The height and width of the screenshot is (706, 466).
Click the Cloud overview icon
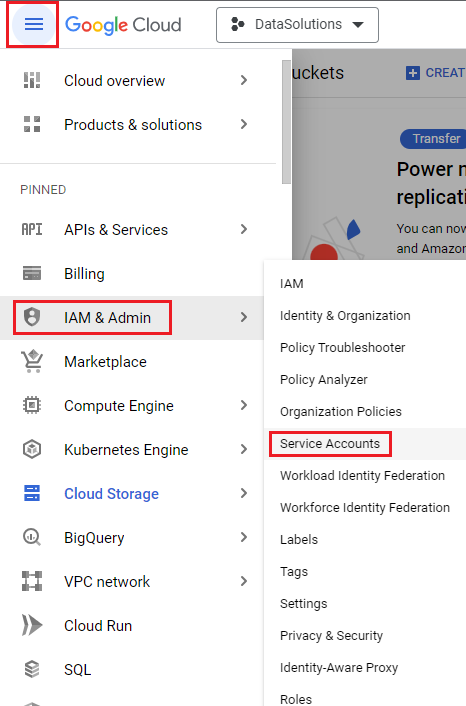pos(32,80)
